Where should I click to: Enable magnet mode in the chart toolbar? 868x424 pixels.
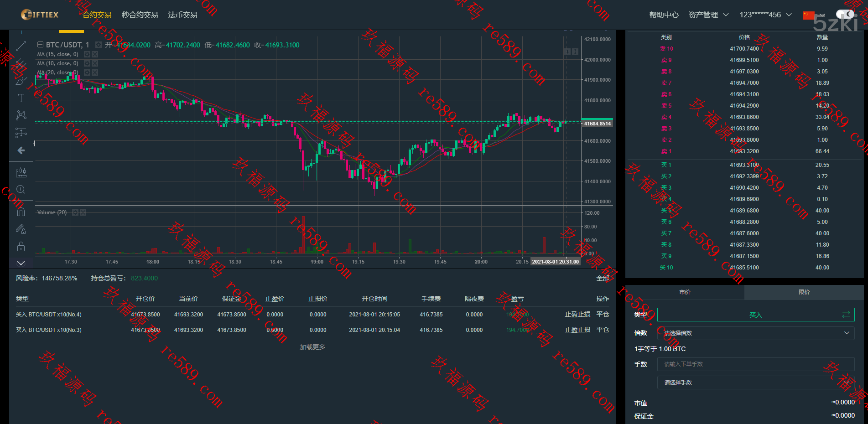click(21, 212)
